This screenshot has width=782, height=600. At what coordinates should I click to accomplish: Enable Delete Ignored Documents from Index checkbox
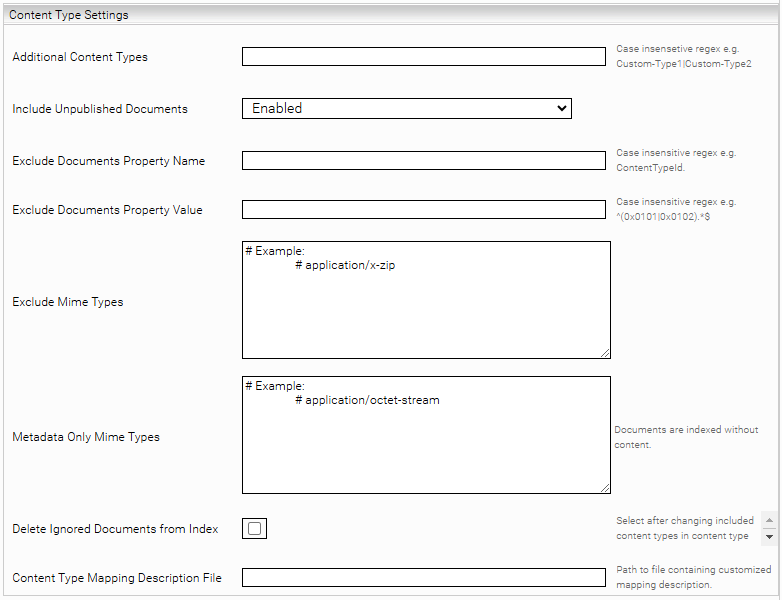254,529
